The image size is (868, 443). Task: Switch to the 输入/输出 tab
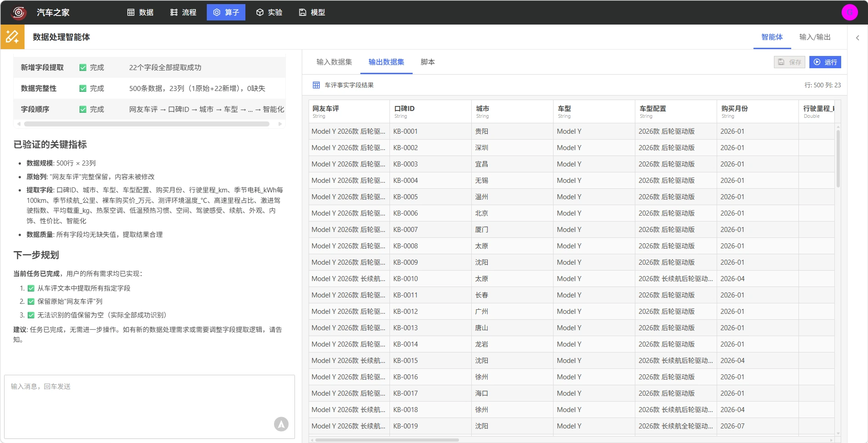point(815,37)
